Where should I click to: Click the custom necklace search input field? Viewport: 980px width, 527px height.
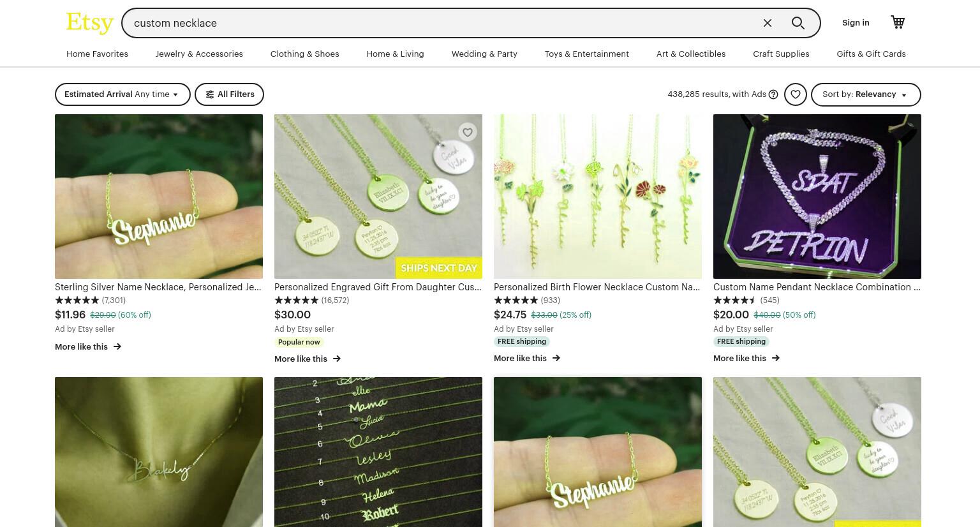click(440, 23)
